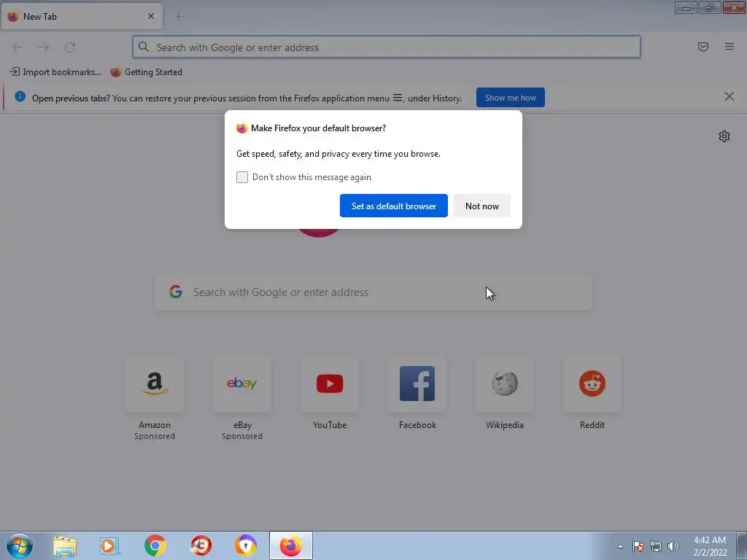Click the Show desktop strip
The image size is (747, 560).
click(742, 545)
